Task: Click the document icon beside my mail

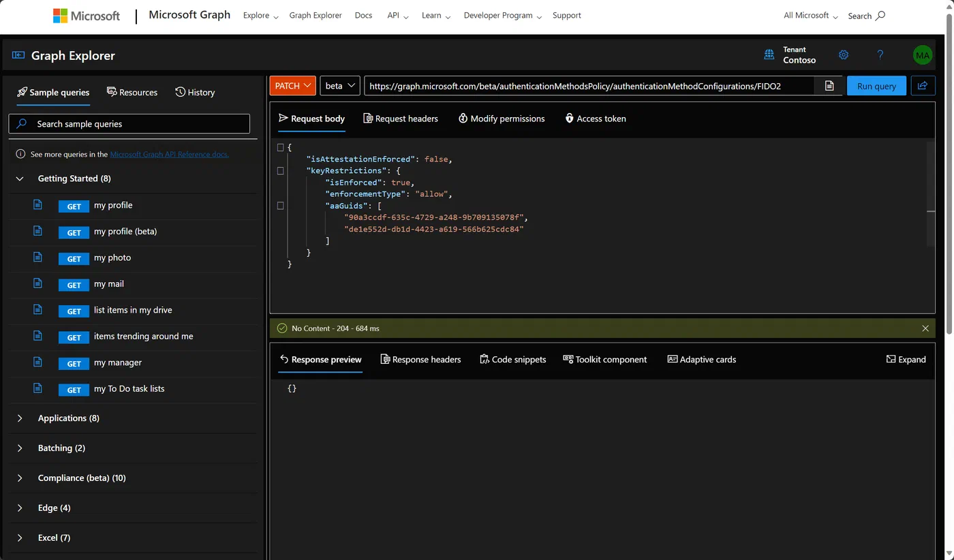Action: [x=38, y=283]
